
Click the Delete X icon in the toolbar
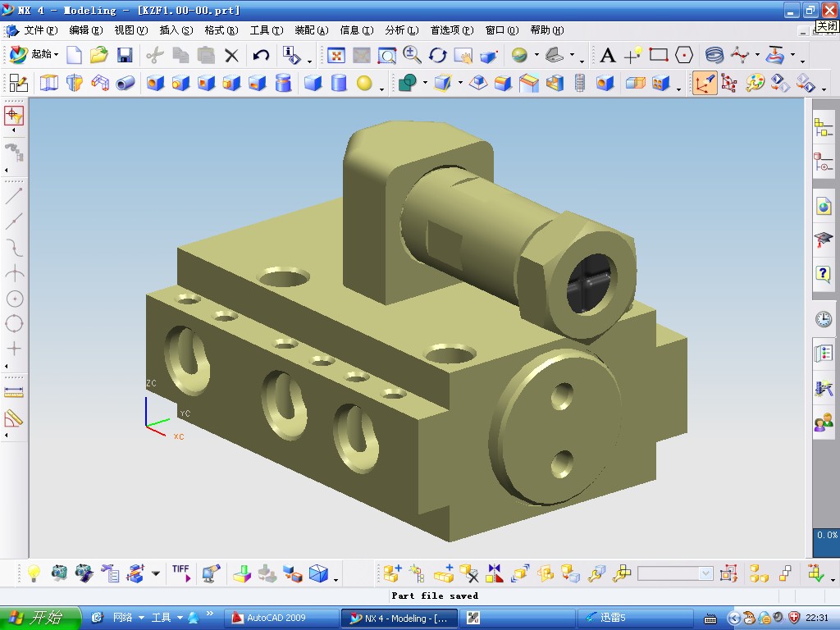[x=231, y=55]
